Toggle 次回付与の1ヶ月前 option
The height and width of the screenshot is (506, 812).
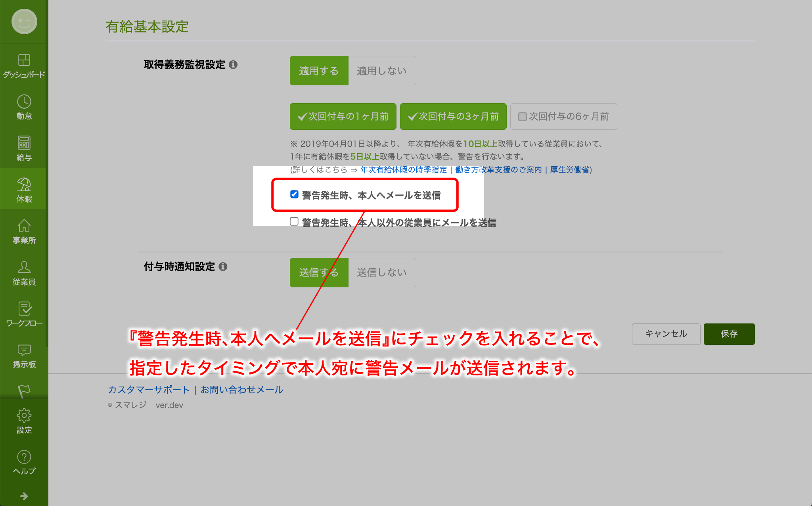pos(343,116)
